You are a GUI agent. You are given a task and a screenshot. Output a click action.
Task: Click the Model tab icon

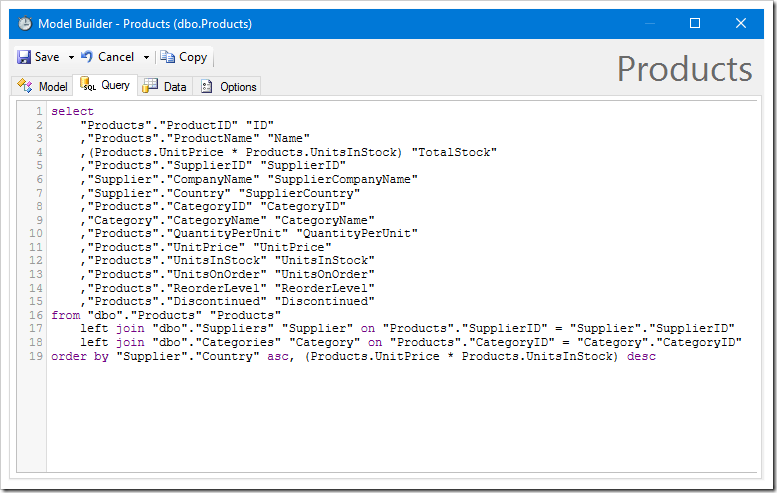click(25, 86)
